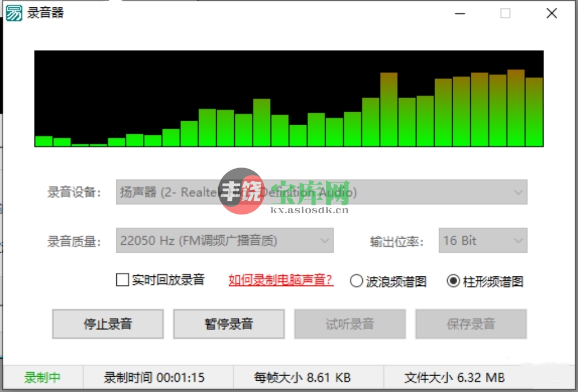Open the 录音设备 device dropdown

point(321,192)
